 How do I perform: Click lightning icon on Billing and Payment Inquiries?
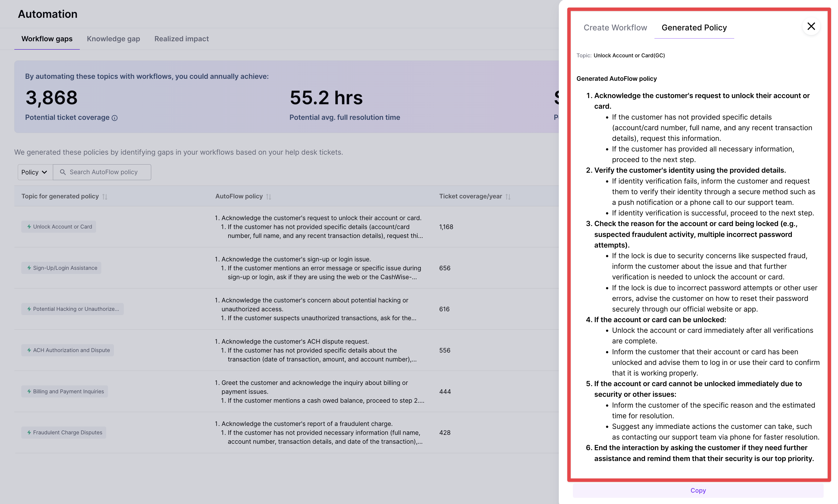[29, 391]
